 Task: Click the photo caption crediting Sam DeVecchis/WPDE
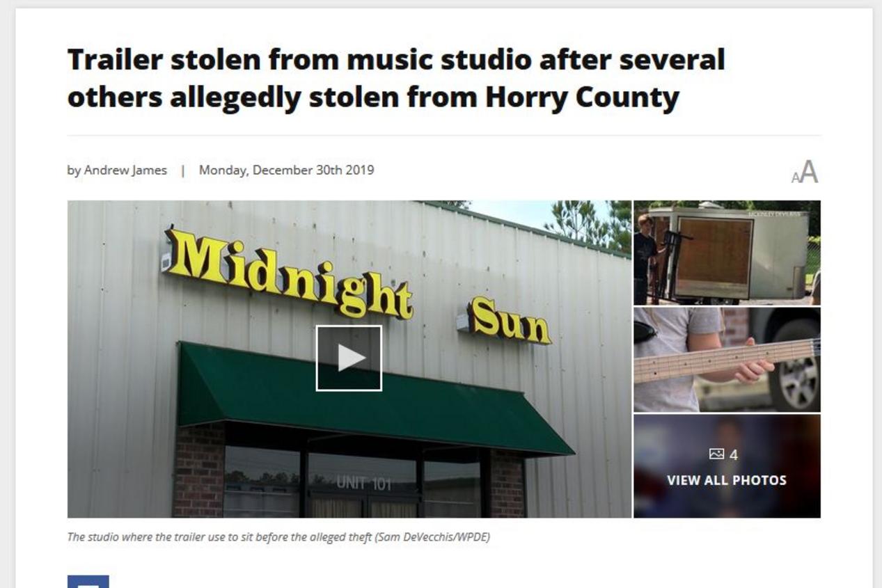click(x=278, y=537)
